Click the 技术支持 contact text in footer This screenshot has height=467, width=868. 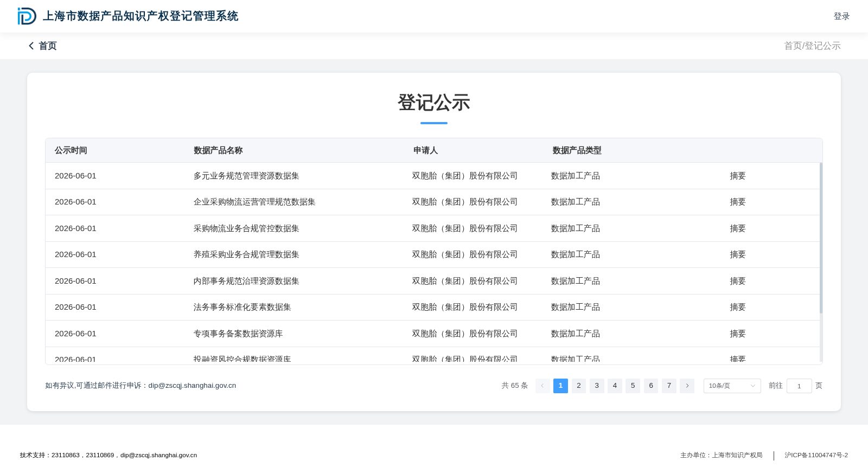pos(108,455)
